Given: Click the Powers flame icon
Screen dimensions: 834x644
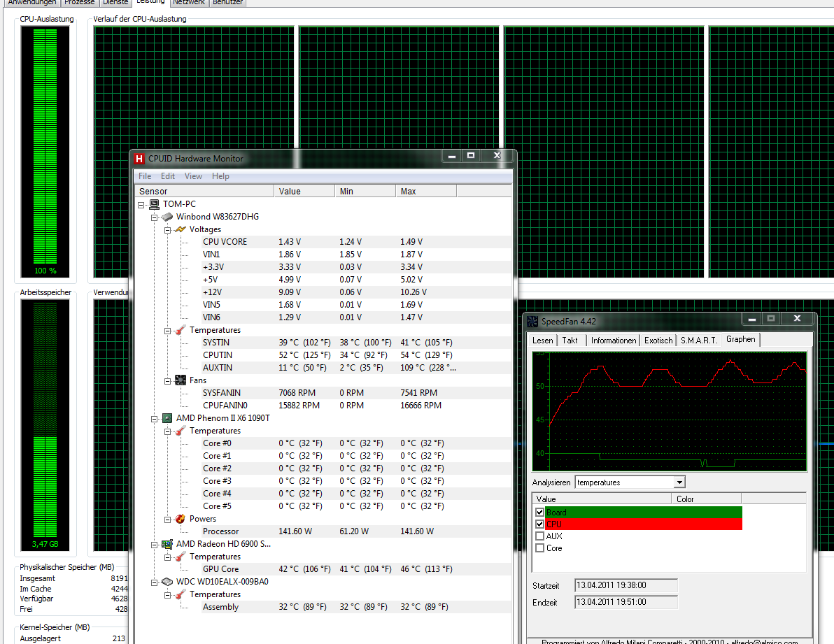Looking at the screenshot, I should pyautogui.click(x=181, y=519).
